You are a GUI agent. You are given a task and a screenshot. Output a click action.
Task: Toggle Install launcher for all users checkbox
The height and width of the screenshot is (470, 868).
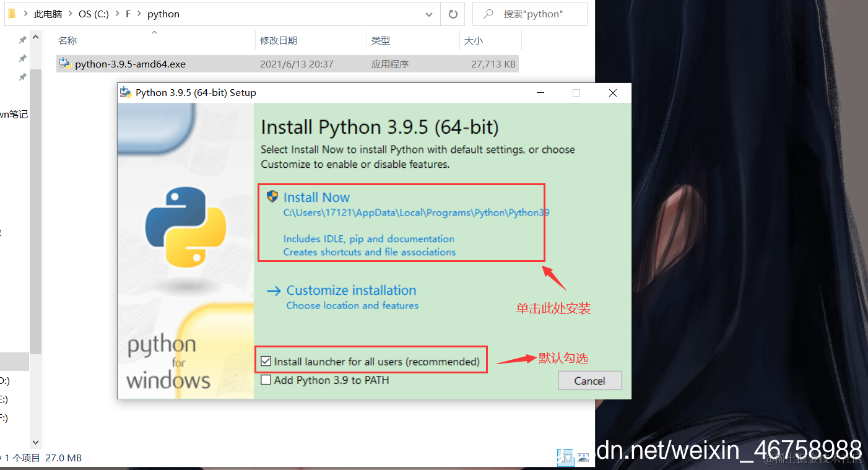click(x=266, y=361)
